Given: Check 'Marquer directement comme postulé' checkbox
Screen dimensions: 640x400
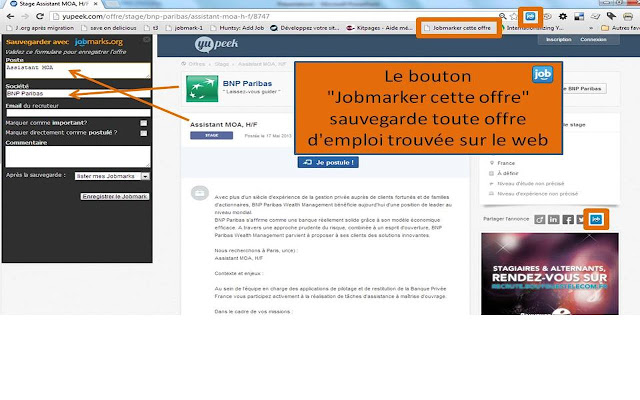Looking at the screenshot, I should (x=144, y=133).
